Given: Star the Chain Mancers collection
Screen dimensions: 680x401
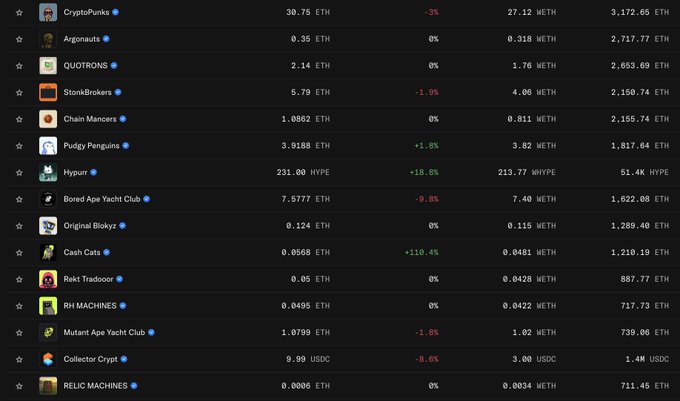Looking at the screenshot, I should (19, 119).
